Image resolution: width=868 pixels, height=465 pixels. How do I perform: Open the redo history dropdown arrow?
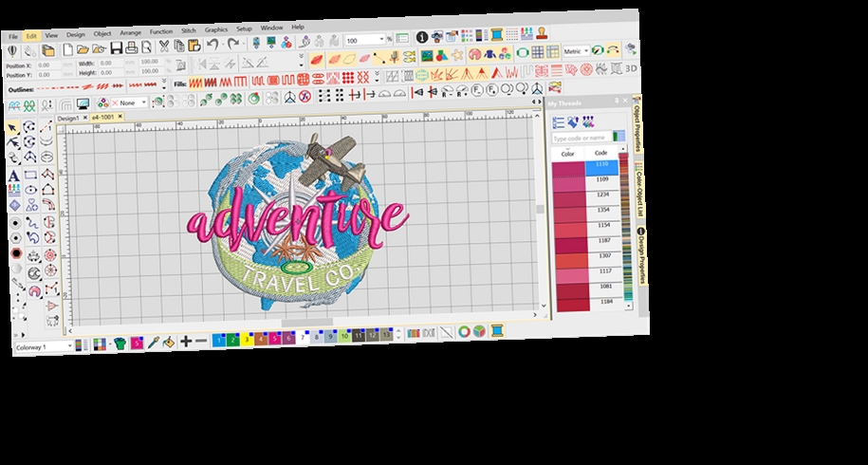pyautogui.click(x=244, y=44)
